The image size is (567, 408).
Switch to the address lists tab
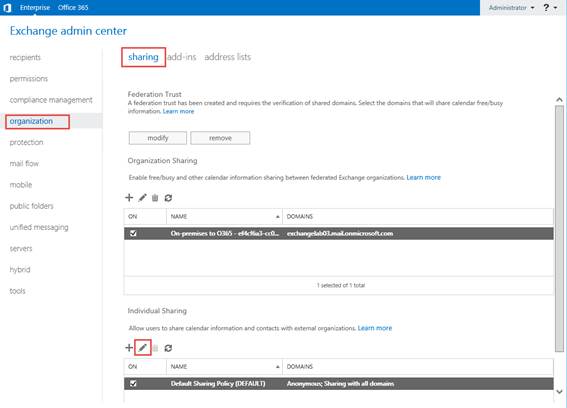[x=227, y=57]
